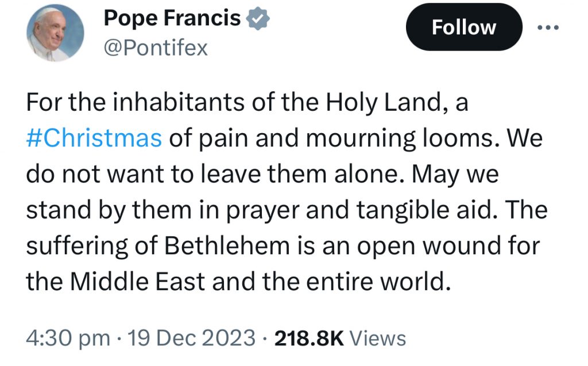Image resolution: width=588 pixels, height=366 pixels.
Task: Click the Pope Francis display name
Action: pos(172,18)
